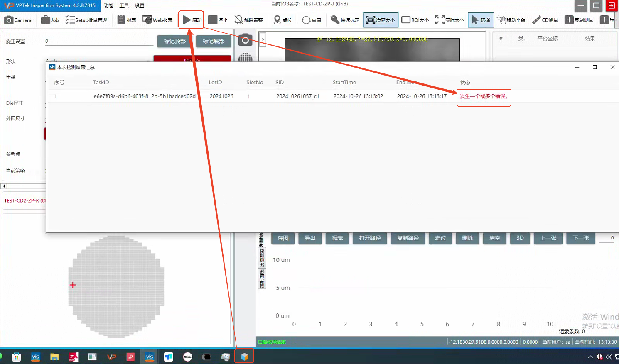This screenshot has height=364, width=619.
Task: Click the 打开路径 button
Action: (370, 238)
